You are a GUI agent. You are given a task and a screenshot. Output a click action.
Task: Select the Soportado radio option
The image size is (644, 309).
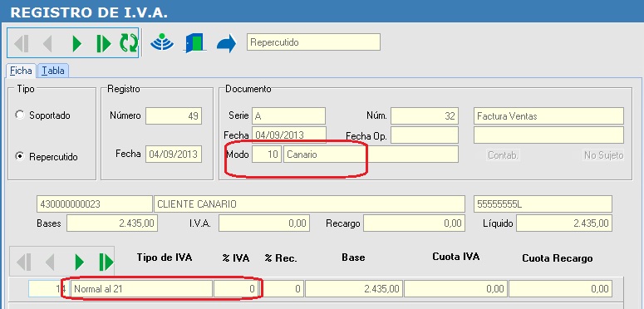tap(19, 115)
